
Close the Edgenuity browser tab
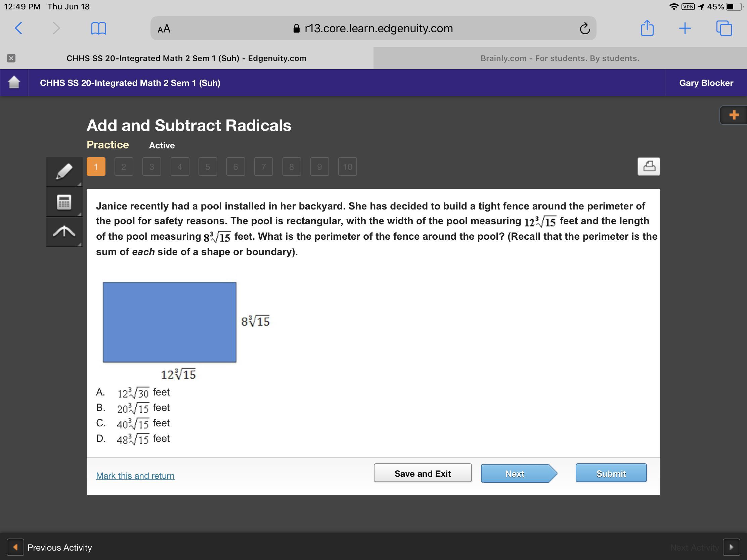tap(11, 58)
